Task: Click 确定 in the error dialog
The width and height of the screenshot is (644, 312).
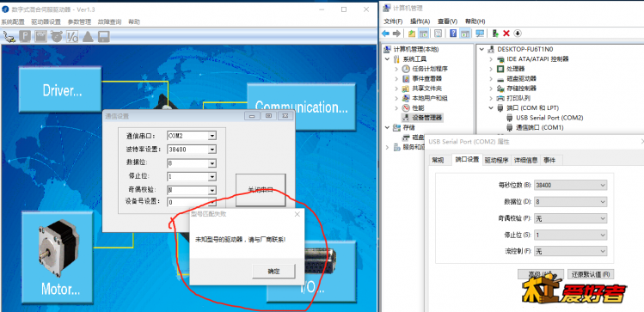Action: [274, 271]
